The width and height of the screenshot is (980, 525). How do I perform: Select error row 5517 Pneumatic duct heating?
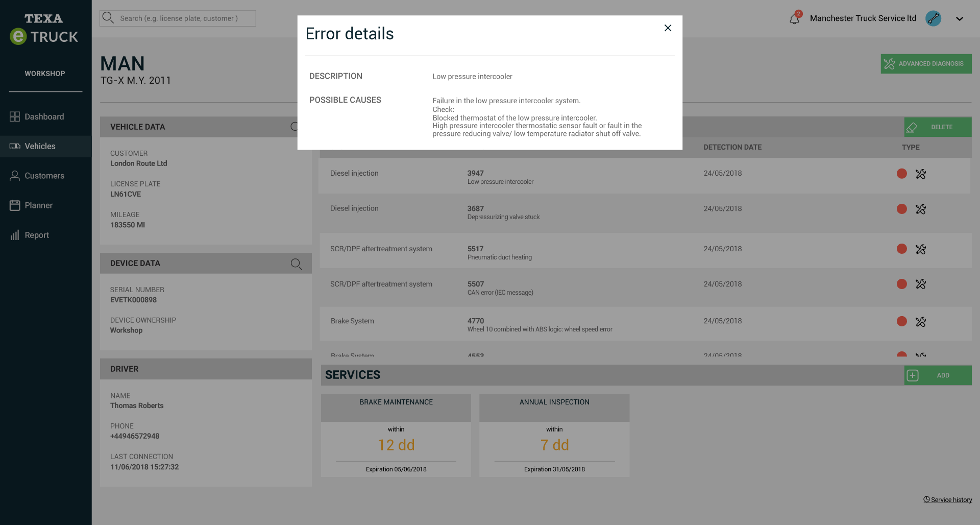[x=645, y=251]
